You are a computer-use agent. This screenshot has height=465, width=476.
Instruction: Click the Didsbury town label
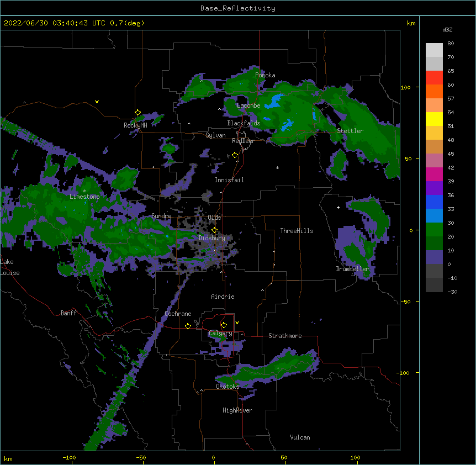(211, 238)
